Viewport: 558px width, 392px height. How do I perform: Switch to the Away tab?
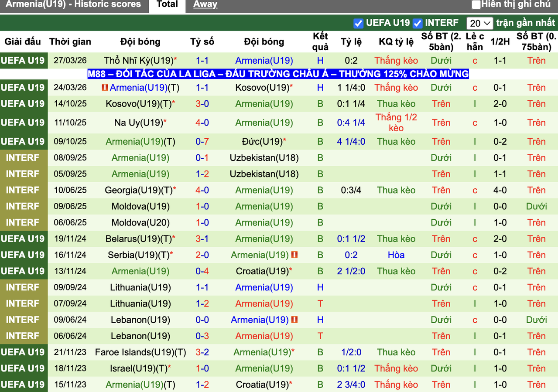tap(205, 5)
